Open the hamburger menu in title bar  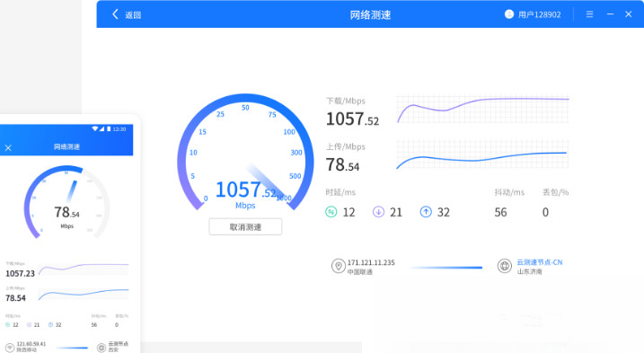(589, 14)
